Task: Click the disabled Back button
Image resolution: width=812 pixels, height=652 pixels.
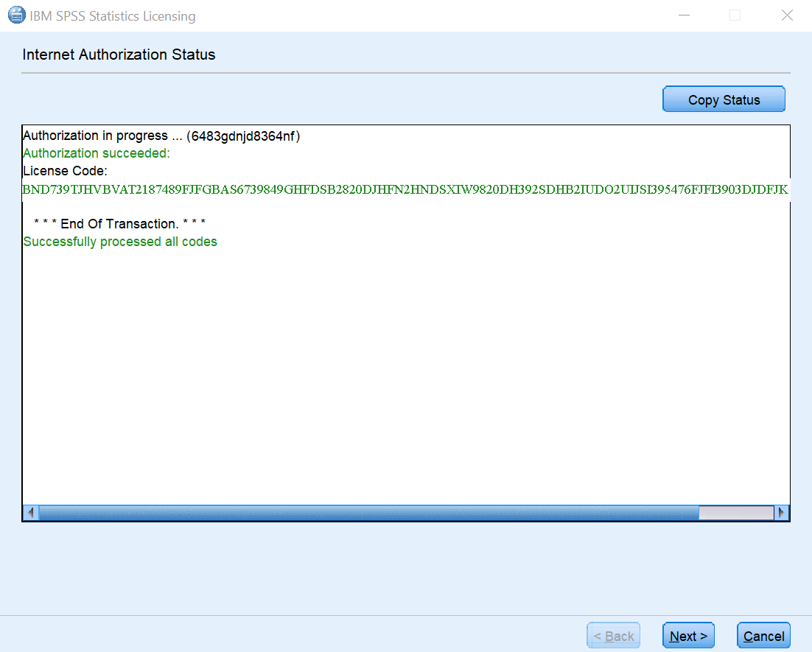Action: (613, 635)
